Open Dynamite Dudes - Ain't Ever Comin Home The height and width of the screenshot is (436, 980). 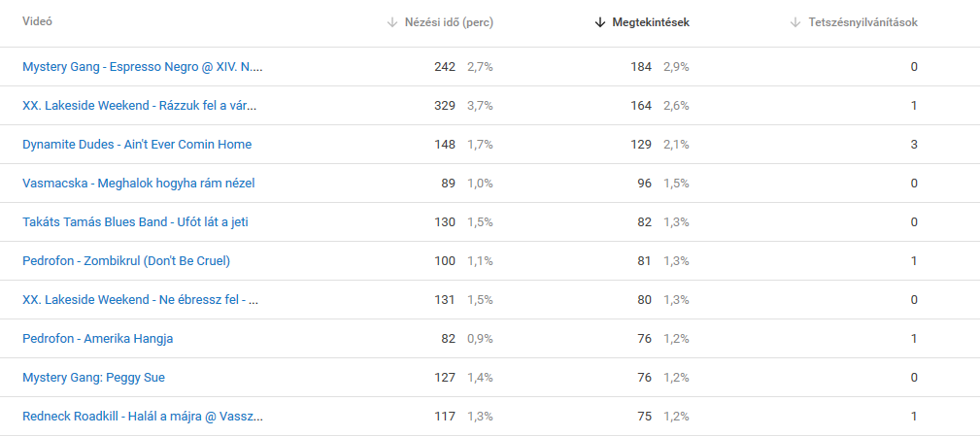(x=137, y=145)
